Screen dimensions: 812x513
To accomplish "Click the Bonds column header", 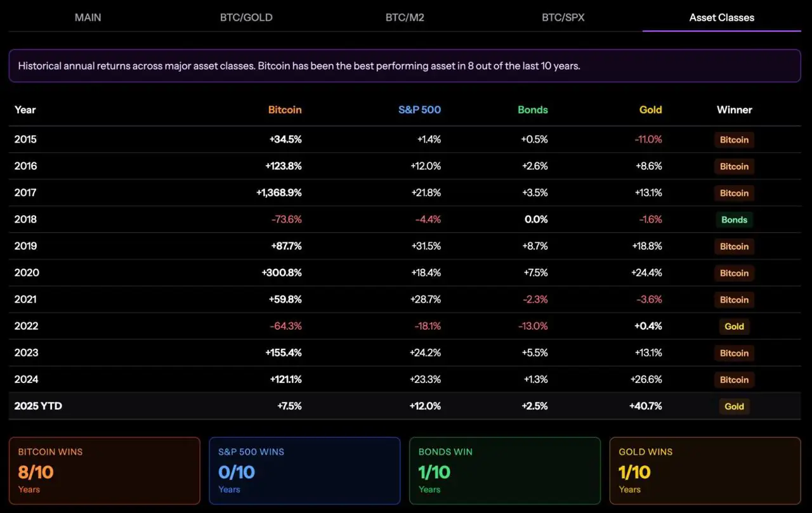I will (532, 110).
